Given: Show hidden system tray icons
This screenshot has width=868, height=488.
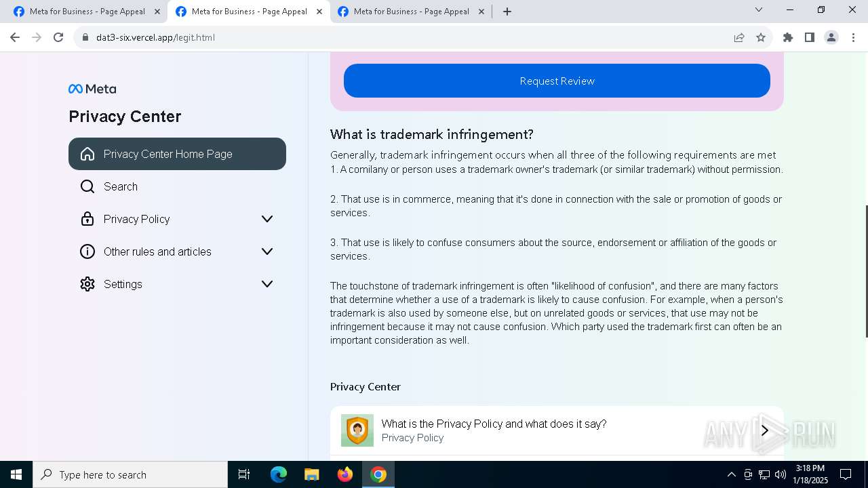Looking at the screenshot, I should click(x=731, y=474).
